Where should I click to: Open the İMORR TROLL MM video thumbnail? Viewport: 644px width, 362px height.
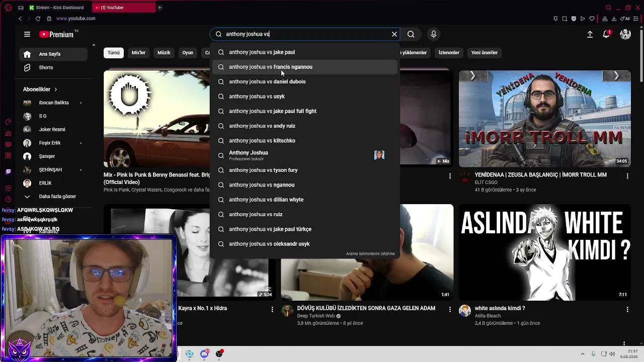coord(545,119)
